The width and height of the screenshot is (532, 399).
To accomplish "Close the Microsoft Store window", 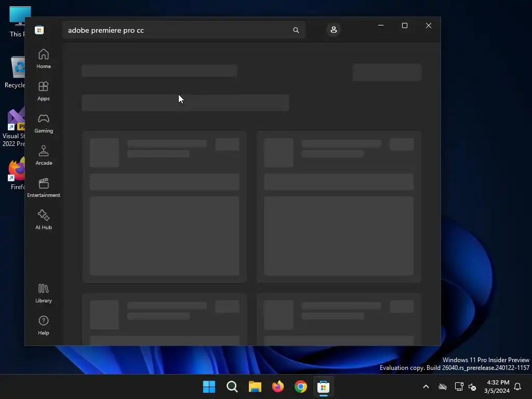I will coord(429,25).
